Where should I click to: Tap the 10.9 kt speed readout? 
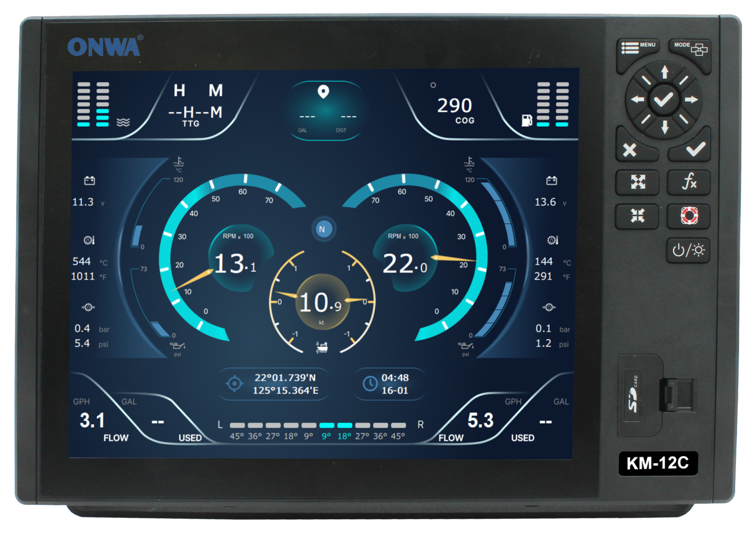click(320, 302)
